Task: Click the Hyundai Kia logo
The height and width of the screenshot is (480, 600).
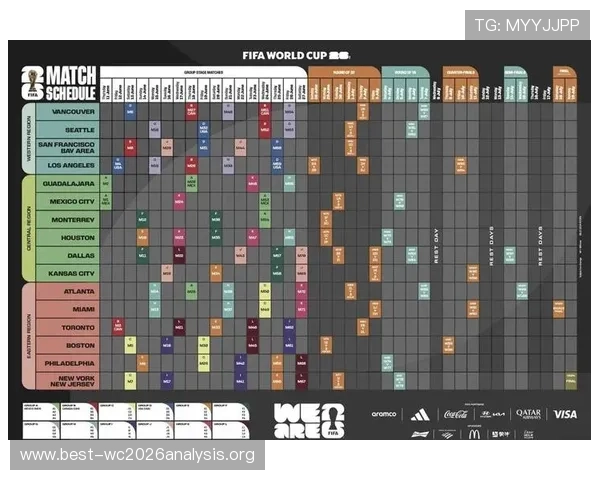Action: point(492,414)
